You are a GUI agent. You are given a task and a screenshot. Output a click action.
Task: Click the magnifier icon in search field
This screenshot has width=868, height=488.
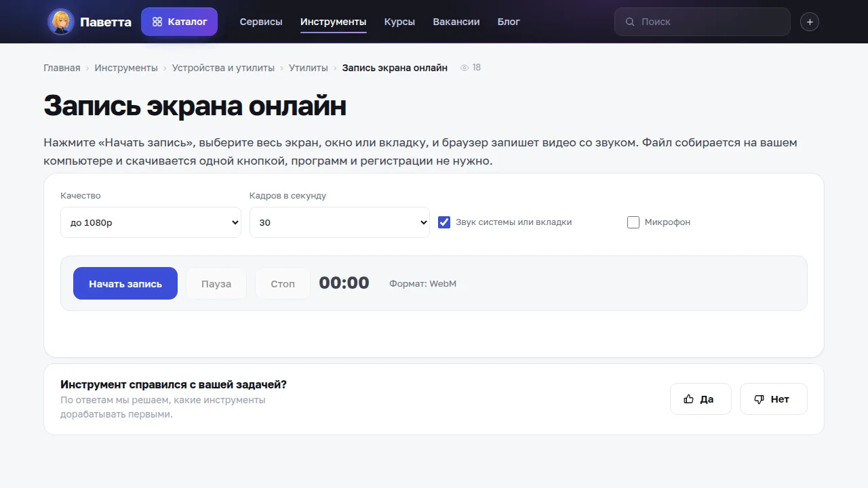point(630,22)
